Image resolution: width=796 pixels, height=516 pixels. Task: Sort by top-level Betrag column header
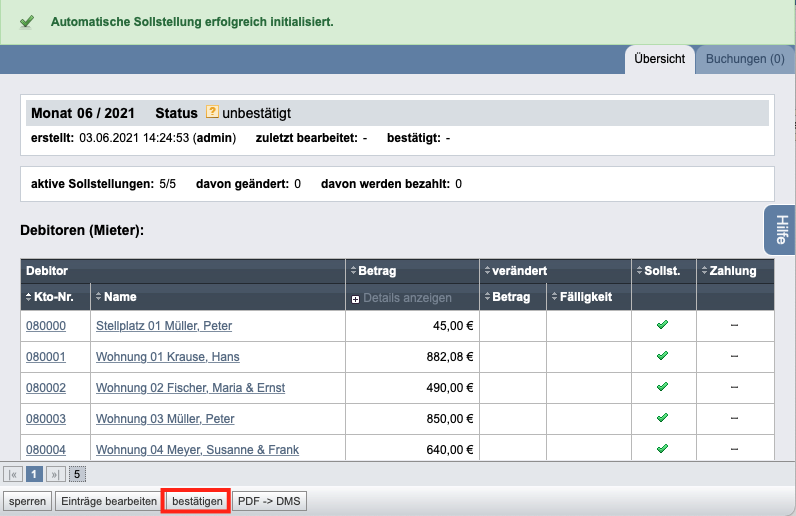click(x=373, y=271)
